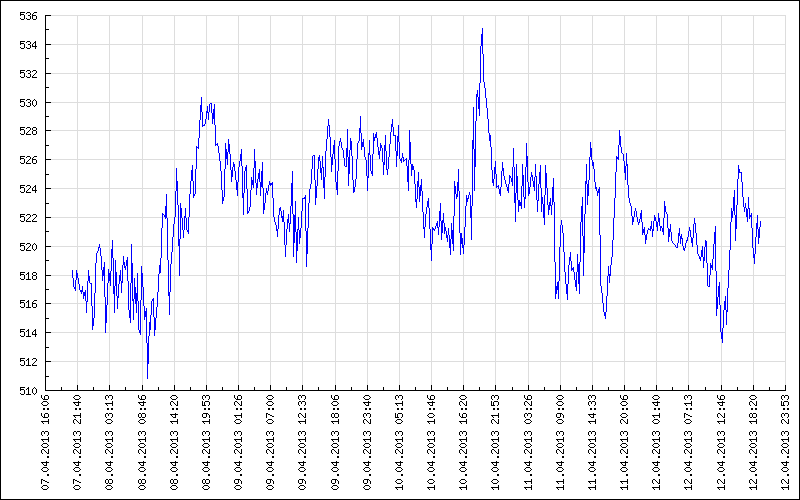This screenshot has height=500, width=800.
Task: Click the highest peak of the blue line
Action: point(482,29)
